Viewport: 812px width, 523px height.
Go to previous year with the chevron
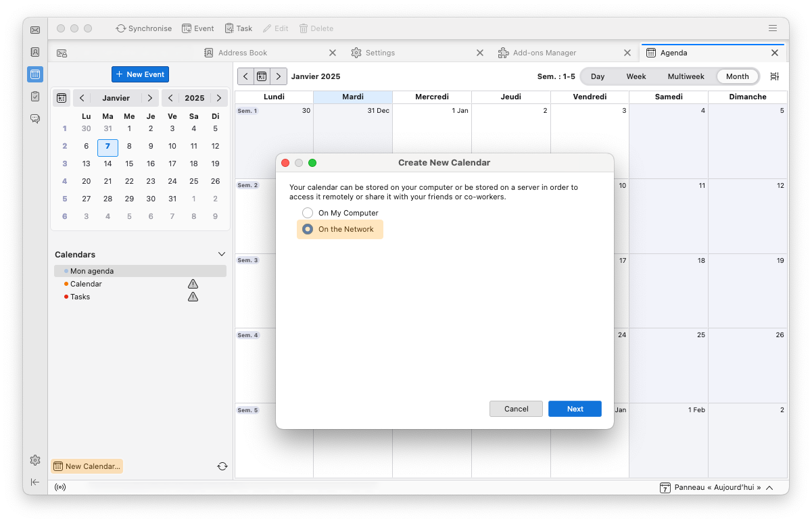tap(170, 97)
